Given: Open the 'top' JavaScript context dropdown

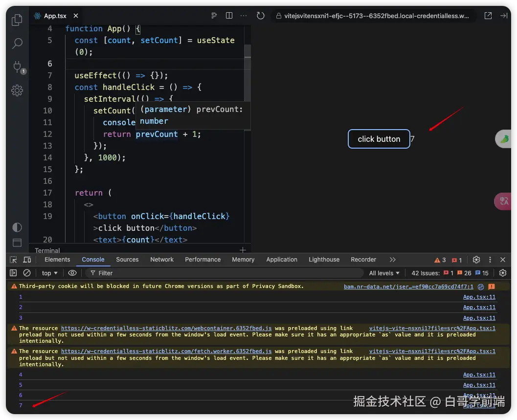Looking at the screenshot, I should click(x=49, y=273).
